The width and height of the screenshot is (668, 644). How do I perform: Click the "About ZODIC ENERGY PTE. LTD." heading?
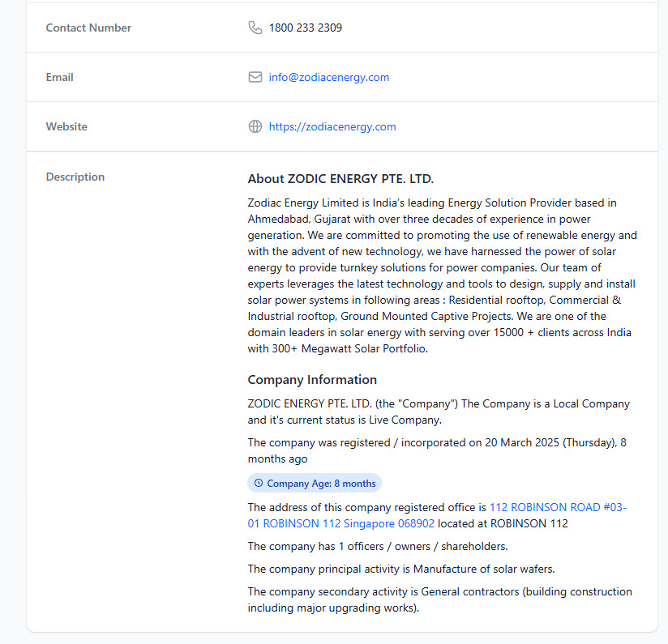340,179
